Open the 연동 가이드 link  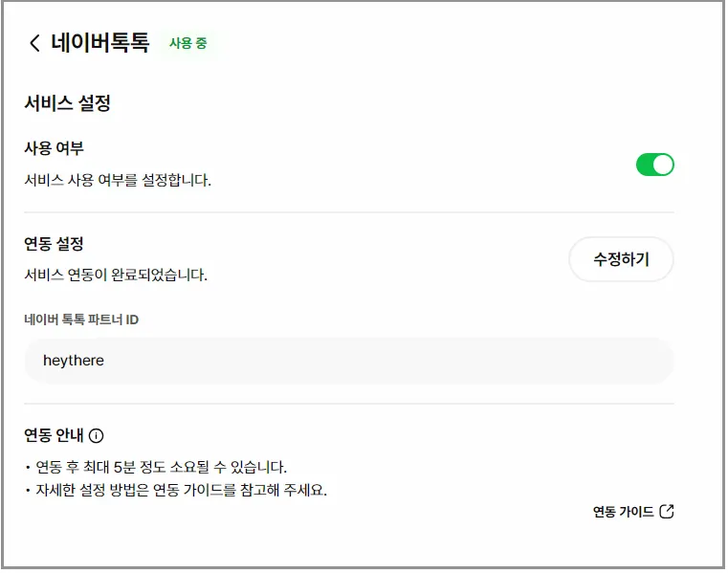(623, 512)
